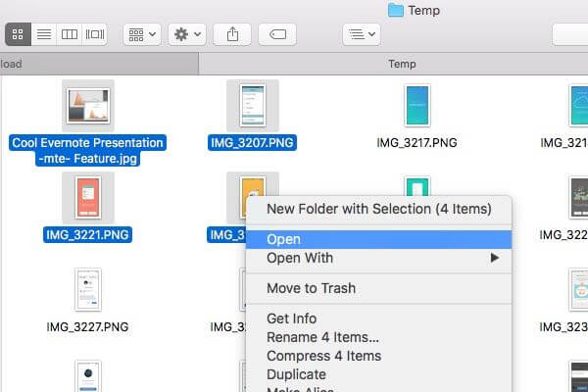This screenshot has height=392, width=588.
Task: Click the IMG_3217.PNG file name
Action: coord(417,142)
